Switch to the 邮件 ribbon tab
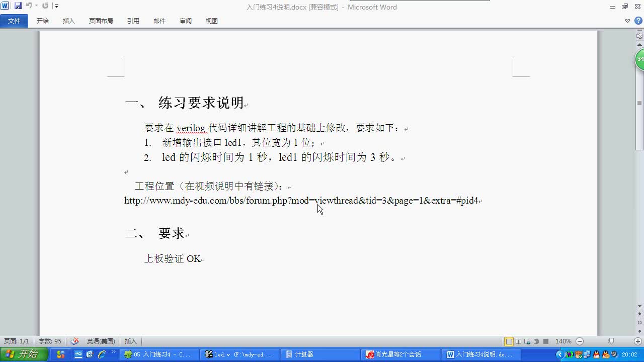This screenshot has height=362, width=644. pyautogui.click(x=159, y=21)
